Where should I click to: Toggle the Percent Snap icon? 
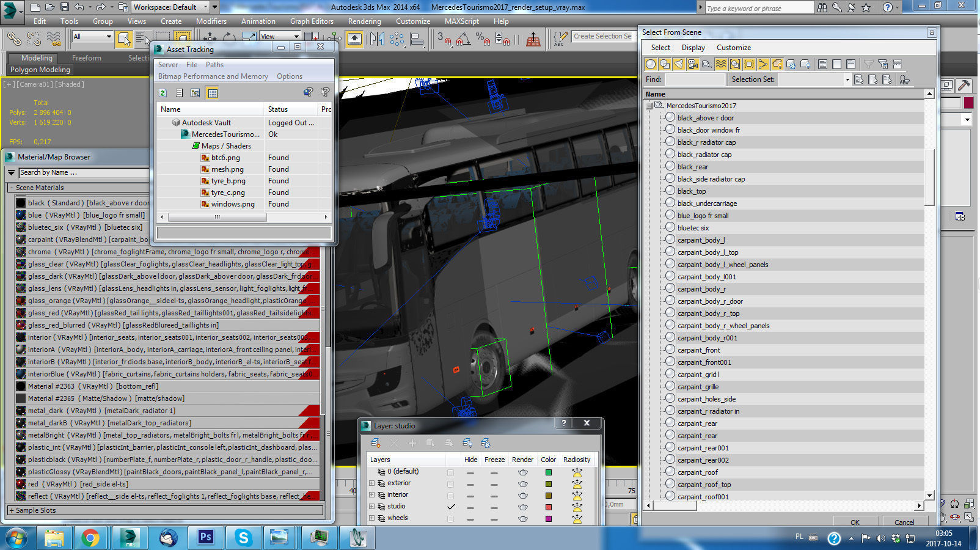pos(483,39)
